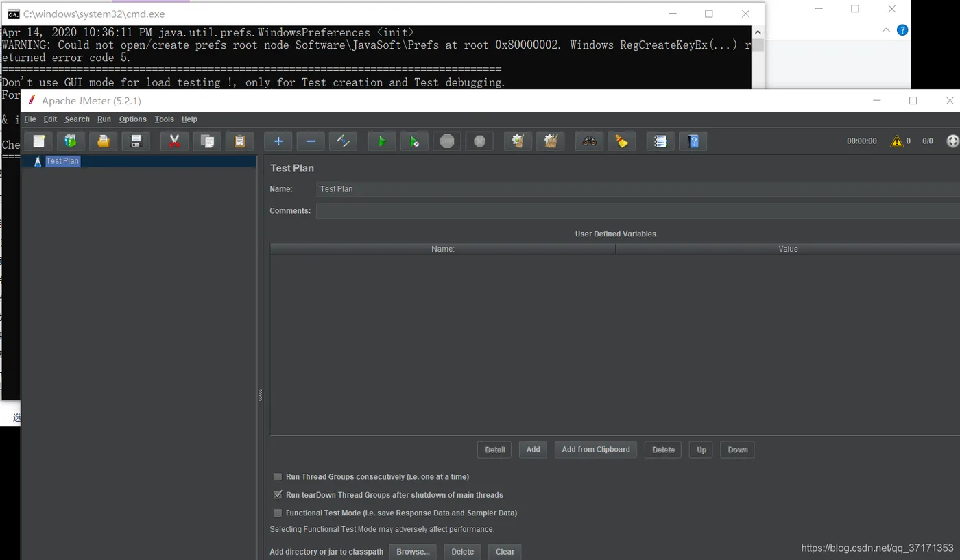Enable Functional Test Mode checkbox

tap(278, 513)
